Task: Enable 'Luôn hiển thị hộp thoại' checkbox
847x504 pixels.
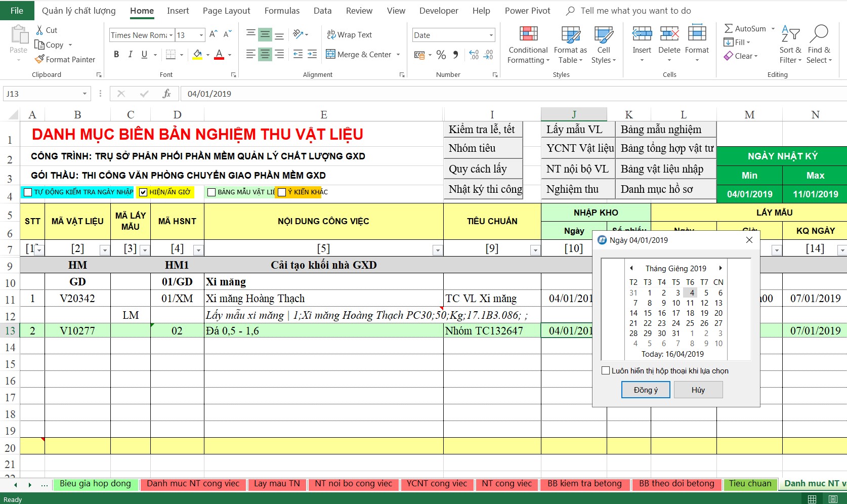Action: tap(606, 370)
